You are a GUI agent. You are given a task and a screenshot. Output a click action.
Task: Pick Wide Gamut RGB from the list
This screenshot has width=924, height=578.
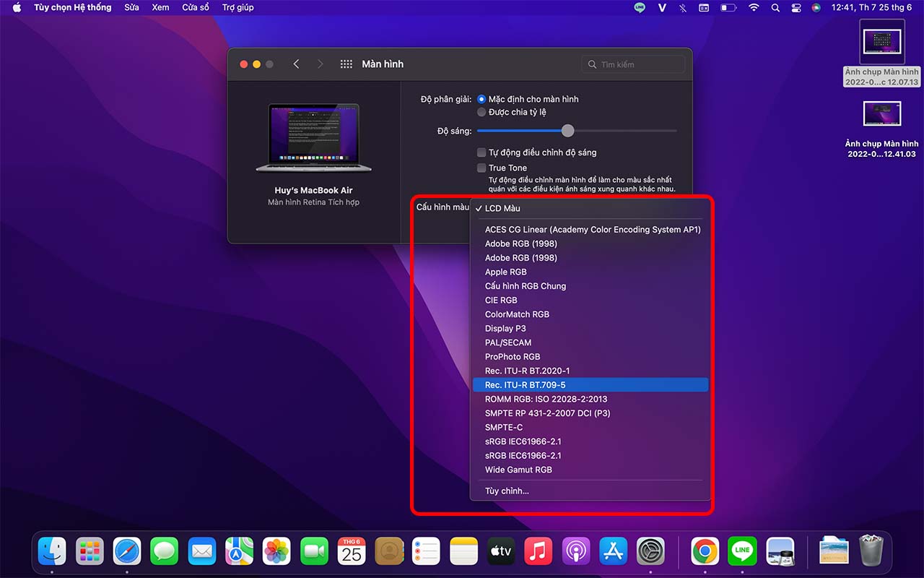(518, 470)
